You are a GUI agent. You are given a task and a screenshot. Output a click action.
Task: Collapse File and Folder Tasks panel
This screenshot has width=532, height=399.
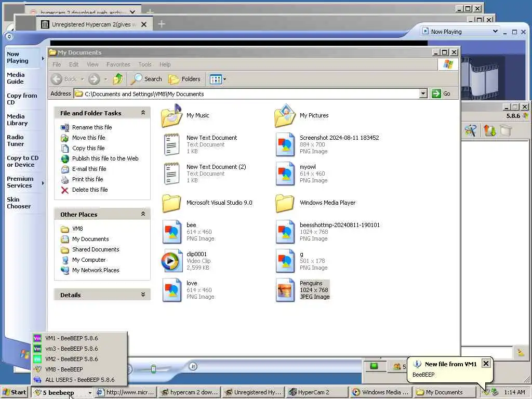tap(143, 113)
